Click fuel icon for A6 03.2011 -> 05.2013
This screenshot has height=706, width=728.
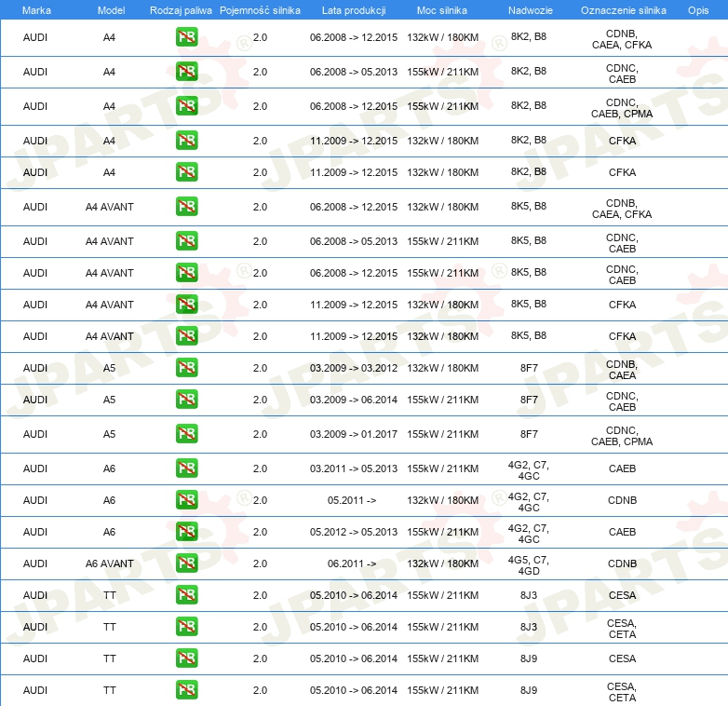[x=186, y=468]
